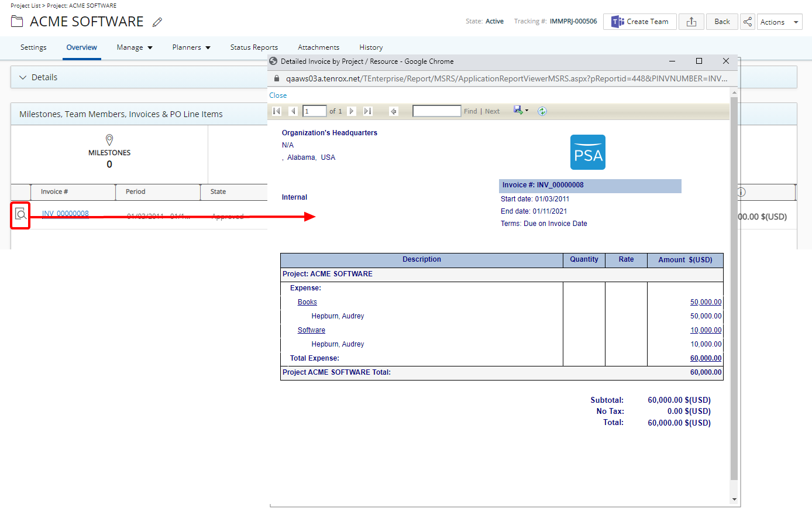Viewport: 812px width, 514px height.
Task: Click the export/share upload icon button
Action: point(691,22)
